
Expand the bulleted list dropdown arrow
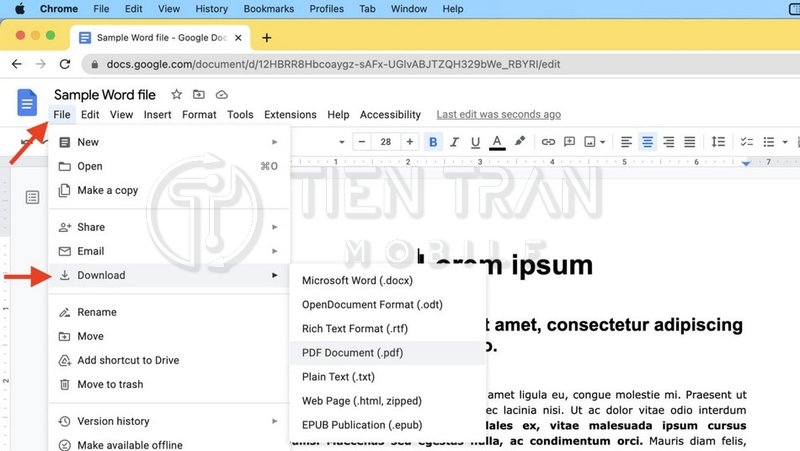[x=785, y=142]
